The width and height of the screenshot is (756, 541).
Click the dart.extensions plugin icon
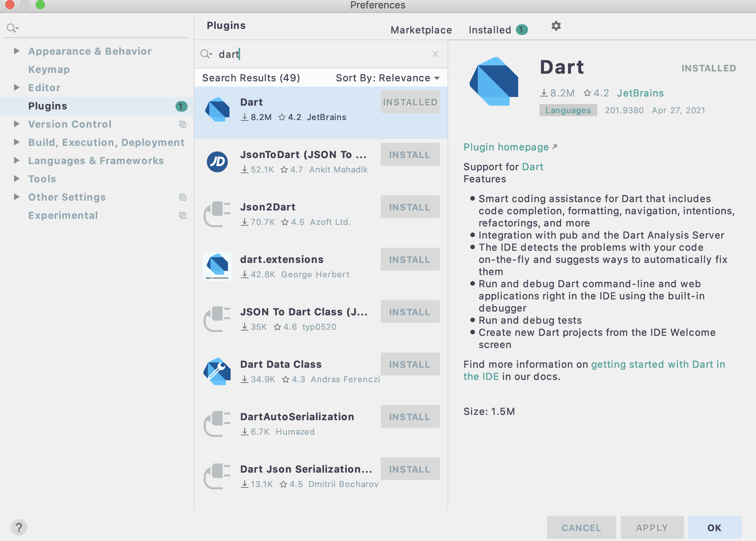[x=217, y=266]
